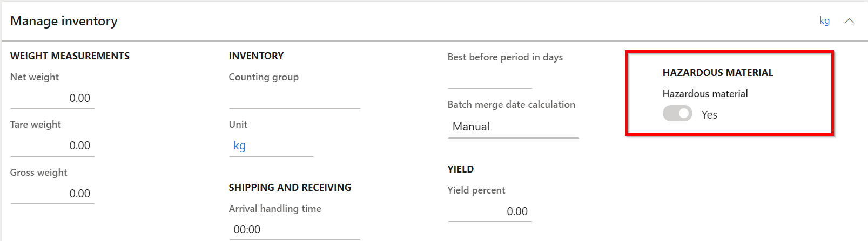Click the Best before period in days field
The image size is (868, 241).
489,79
